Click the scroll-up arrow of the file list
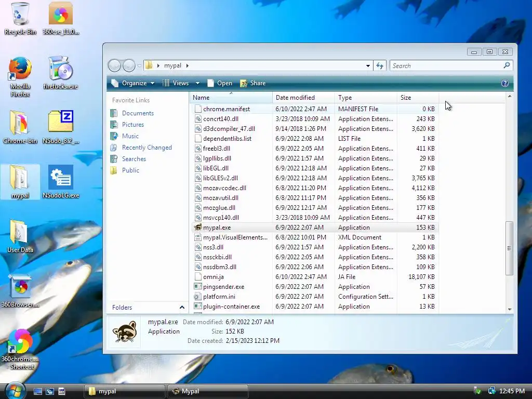The width and height of the screenshot is (532, 399). (x=509, y=97)
